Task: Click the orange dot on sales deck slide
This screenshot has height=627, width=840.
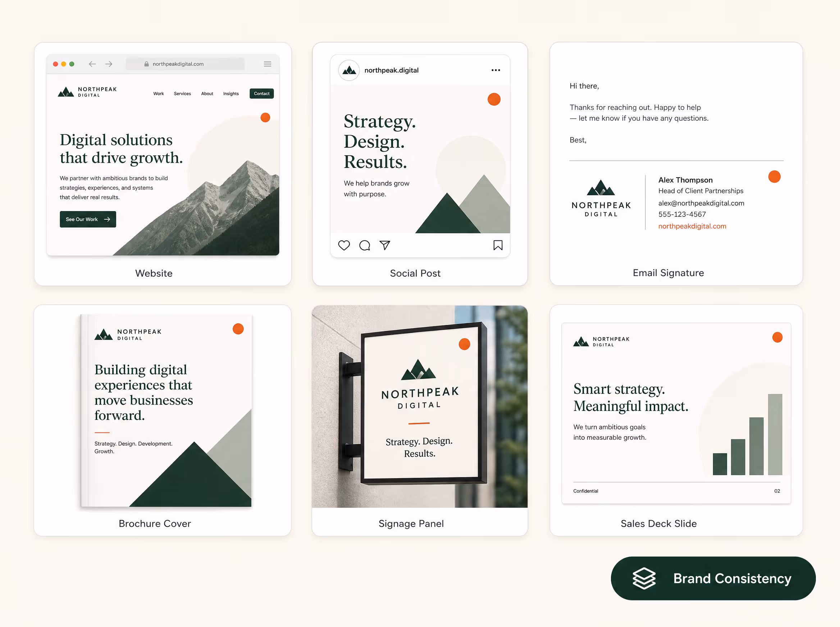Action: click(777, 337)
